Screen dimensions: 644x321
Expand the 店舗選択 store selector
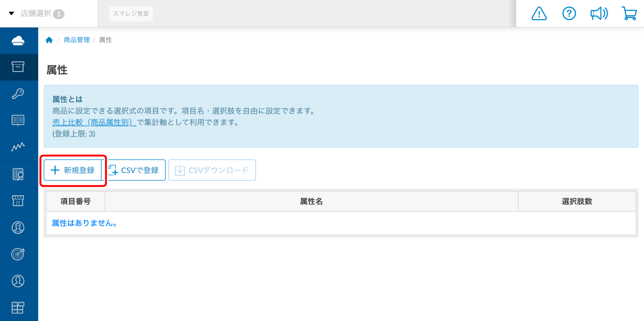pyautogui.click(x=36, y=14)
